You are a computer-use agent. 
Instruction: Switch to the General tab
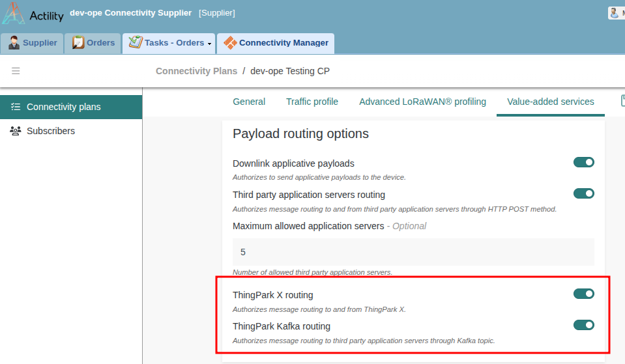pos(249,102)
